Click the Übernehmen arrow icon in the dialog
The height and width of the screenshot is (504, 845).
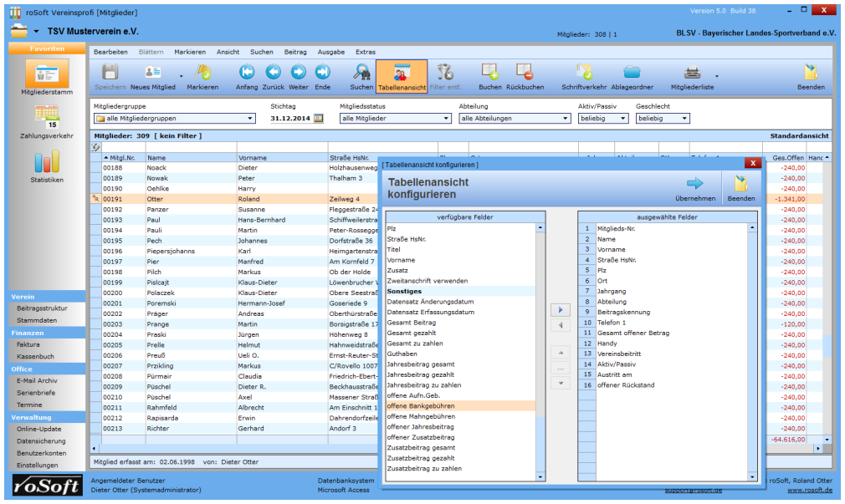click(x=694, y=184)
